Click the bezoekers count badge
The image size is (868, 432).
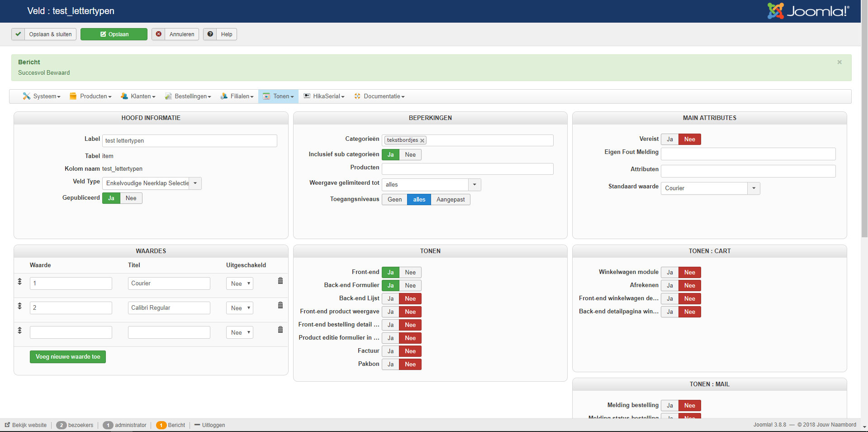[62, 425]
